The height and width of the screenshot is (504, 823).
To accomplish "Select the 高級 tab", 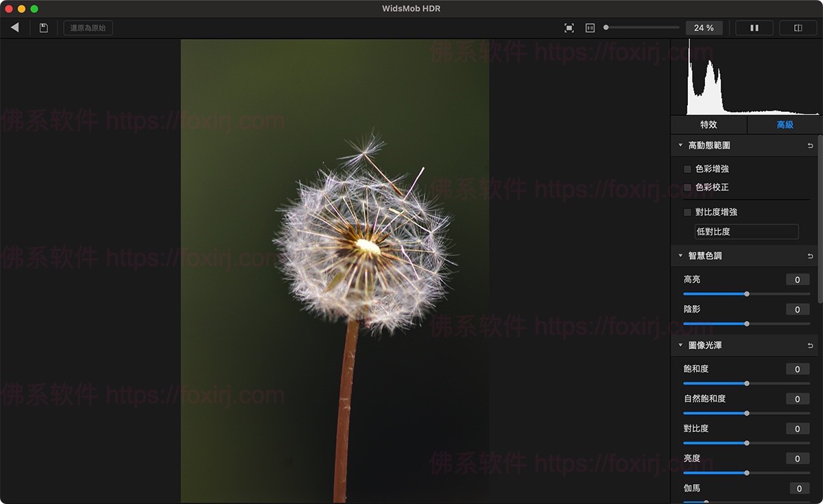I will (x=785, y=125).
